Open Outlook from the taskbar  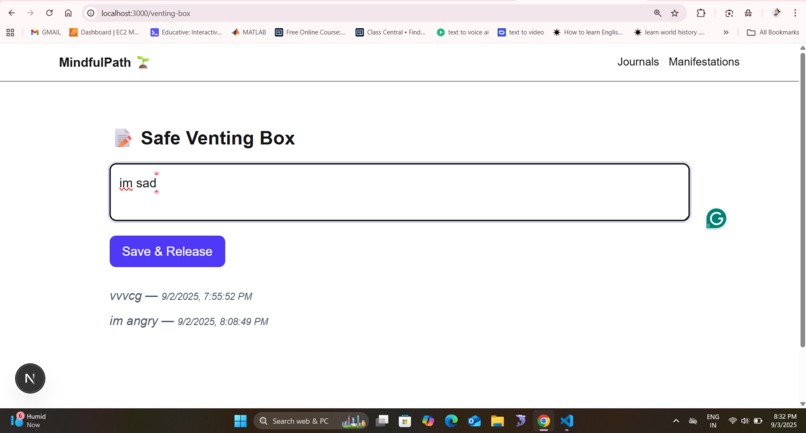(x=474, y=421)
